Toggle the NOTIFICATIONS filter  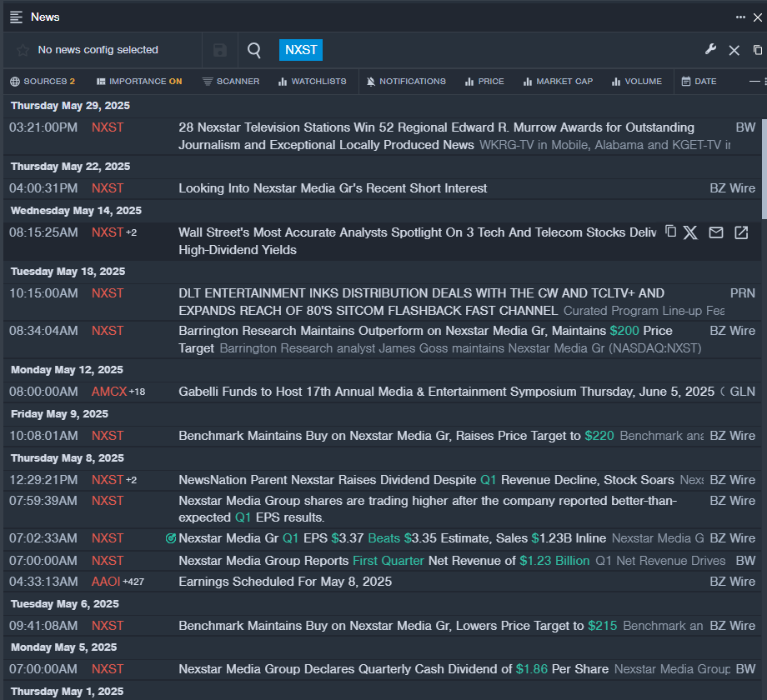pyautogui.click(x=406, y=81)
